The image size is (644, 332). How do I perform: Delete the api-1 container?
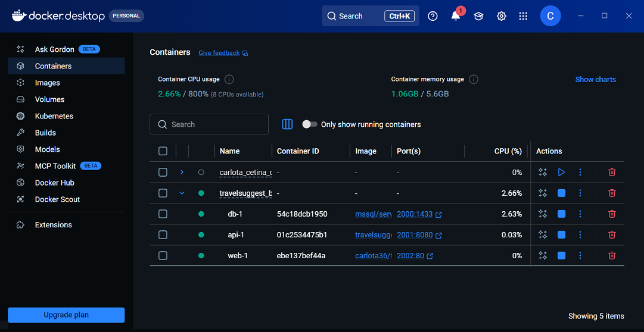tap(612, 235)
